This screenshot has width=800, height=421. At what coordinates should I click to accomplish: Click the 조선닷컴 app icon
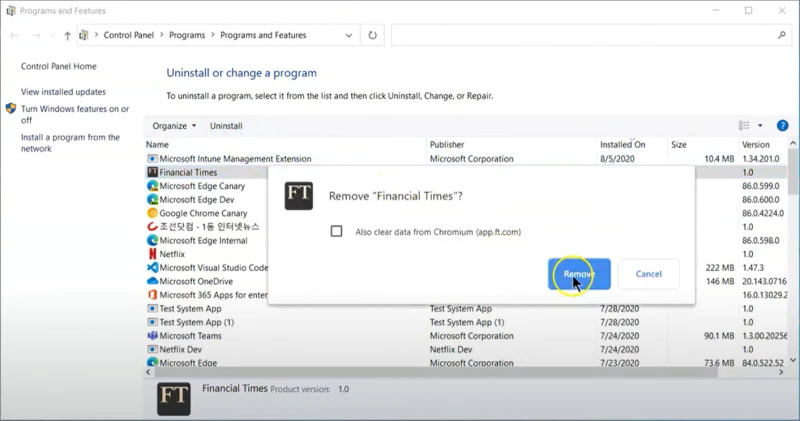(x=152, y=227)
